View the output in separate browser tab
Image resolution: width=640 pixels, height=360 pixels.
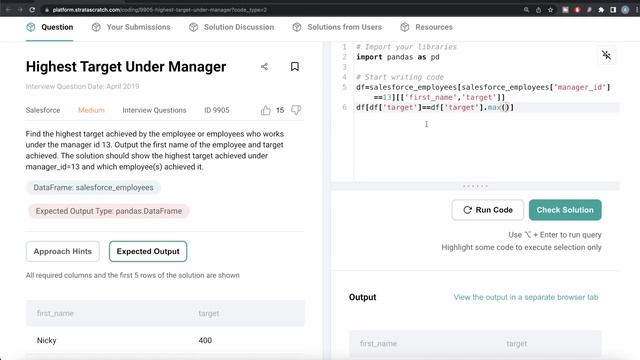click(x=526, y=297)
